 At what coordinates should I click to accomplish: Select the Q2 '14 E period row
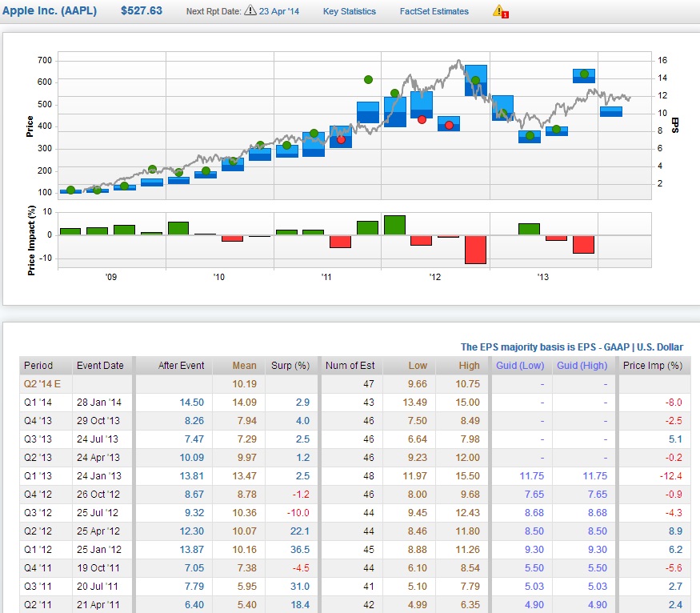[x=41, y=384]
